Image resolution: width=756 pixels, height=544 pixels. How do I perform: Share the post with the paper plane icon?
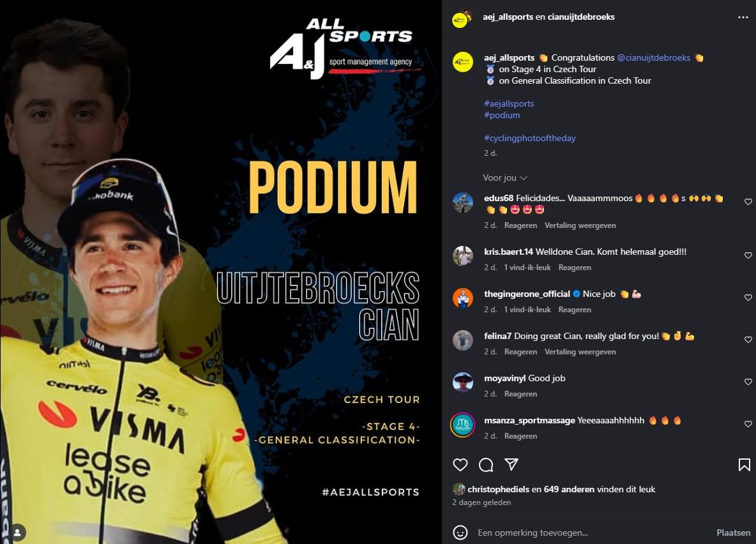pyautogui.click(x=511, y=464)
